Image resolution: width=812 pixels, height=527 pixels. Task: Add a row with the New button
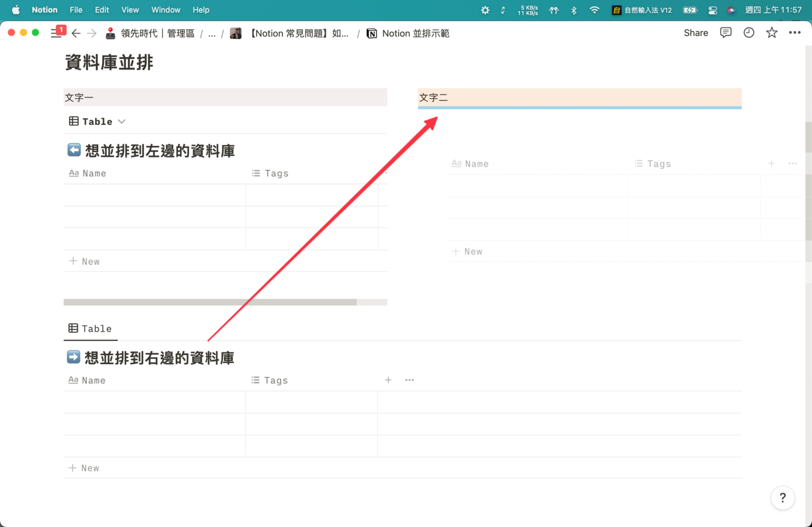click(84, 261)
